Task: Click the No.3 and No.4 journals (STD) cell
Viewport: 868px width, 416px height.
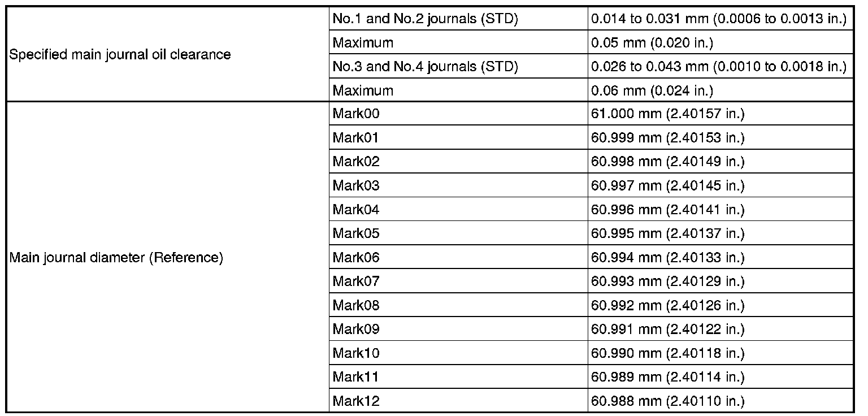Action: coord(458,66)
